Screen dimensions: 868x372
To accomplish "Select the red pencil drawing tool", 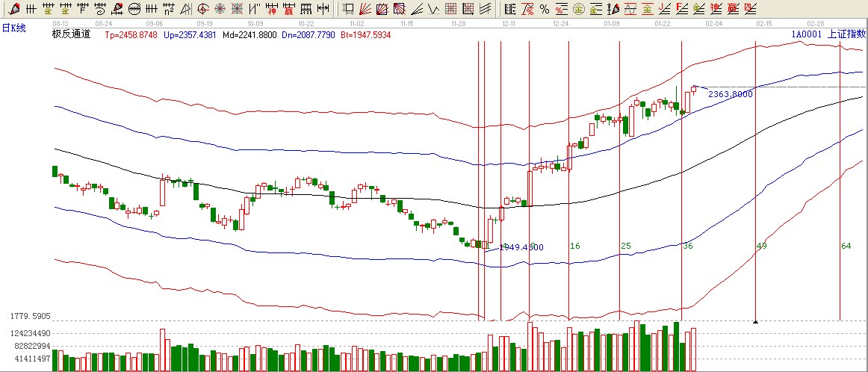I will tap(13, 9).
